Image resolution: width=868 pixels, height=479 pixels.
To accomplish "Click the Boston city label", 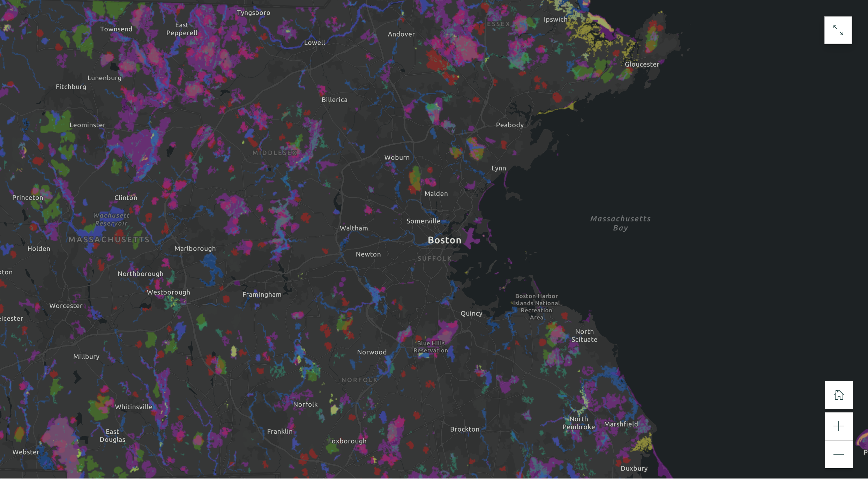I will pyautogui.click(x=444, y=240).
